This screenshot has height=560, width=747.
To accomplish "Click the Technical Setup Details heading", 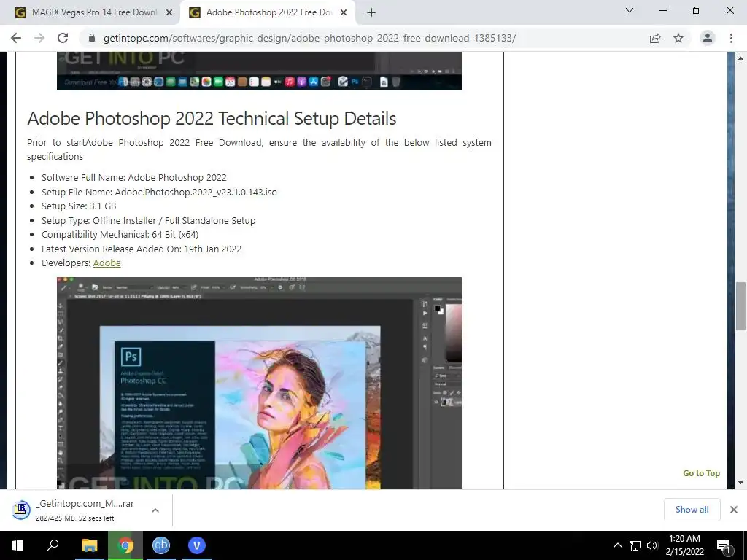I will pos(212,118).
